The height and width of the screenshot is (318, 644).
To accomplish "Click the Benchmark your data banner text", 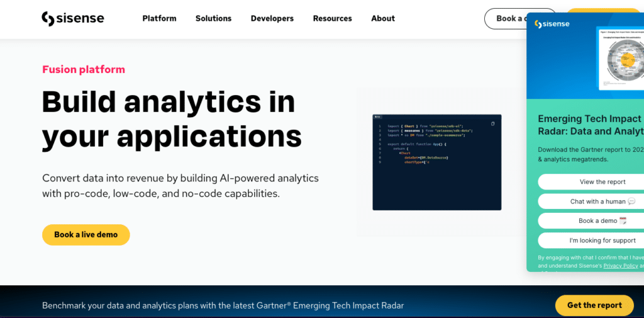I will pyautogui.click(x=223, y=305).
